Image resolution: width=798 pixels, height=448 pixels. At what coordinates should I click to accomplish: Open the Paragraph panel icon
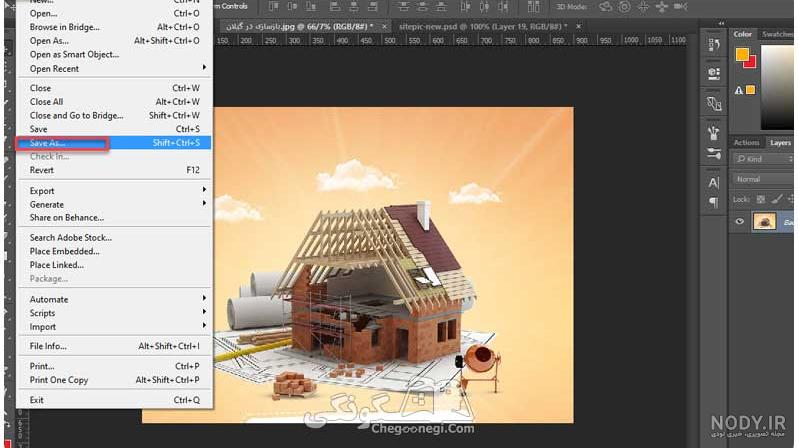pyautogui.click(x=714, y=202)
